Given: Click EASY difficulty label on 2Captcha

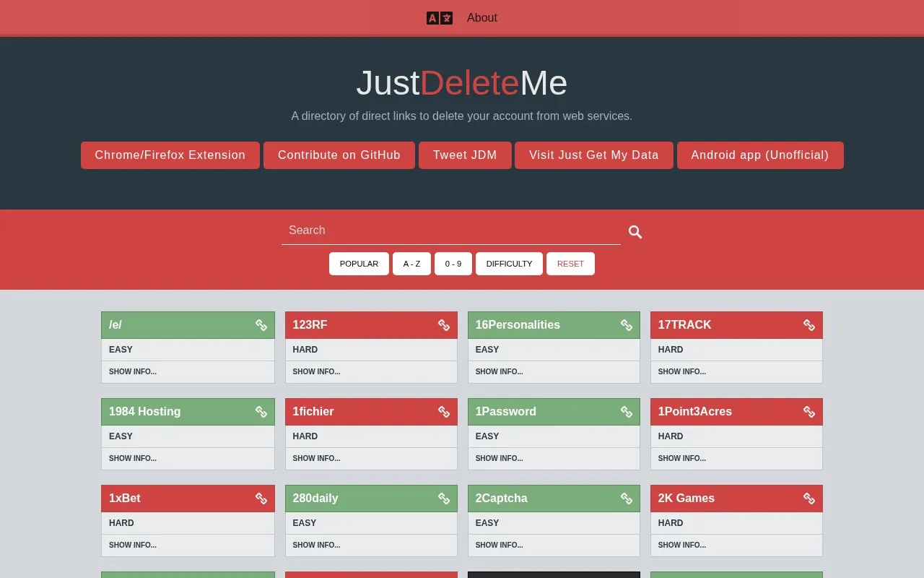Looking at the screenshot, I should (487, 523).
